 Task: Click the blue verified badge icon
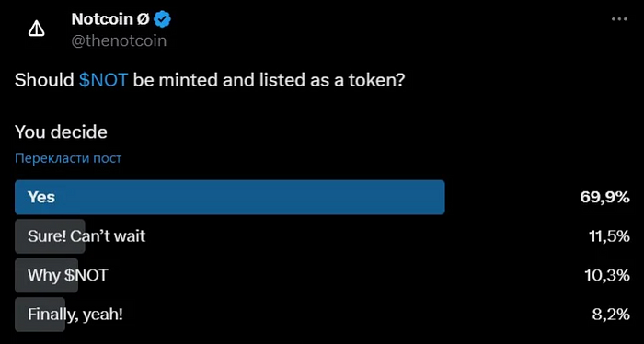[x=163, y=19]
